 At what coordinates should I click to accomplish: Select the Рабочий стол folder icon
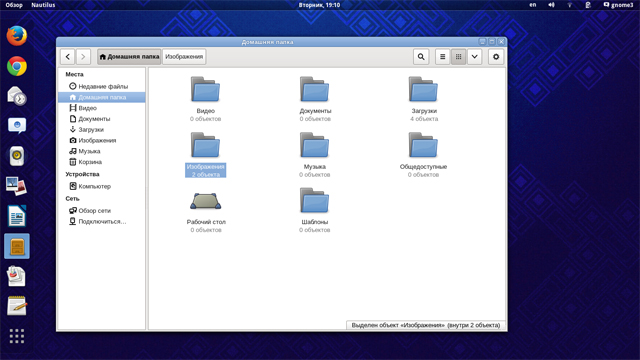(x=205, y=201)
